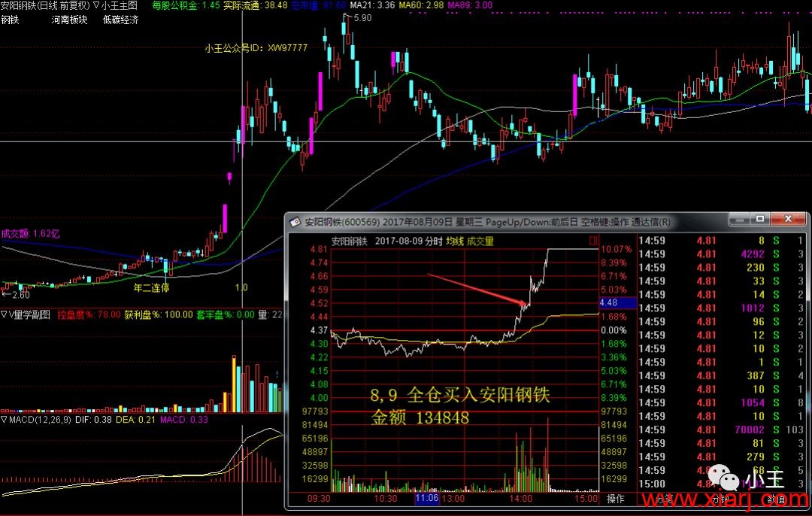Click the 每股公积金: 1.45 readout

tap(186, 5)
